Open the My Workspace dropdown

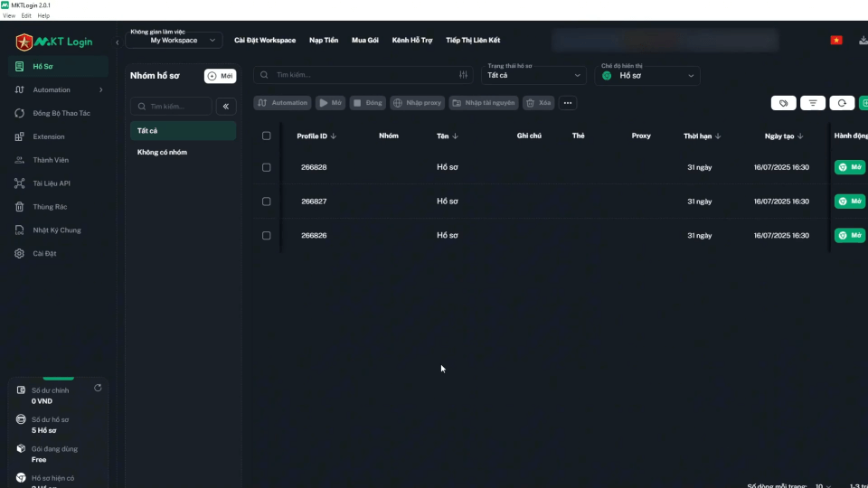174,41
